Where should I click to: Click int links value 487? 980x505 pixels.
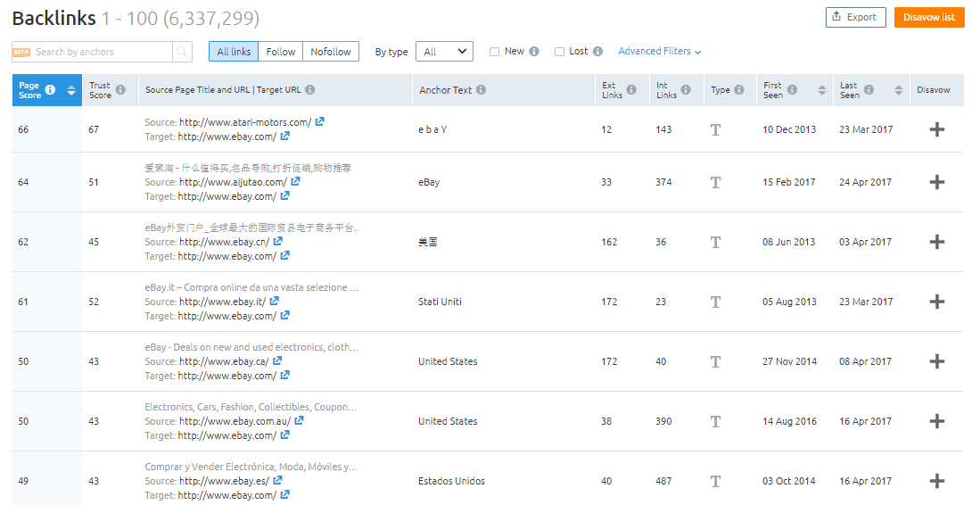coord(663,481)
